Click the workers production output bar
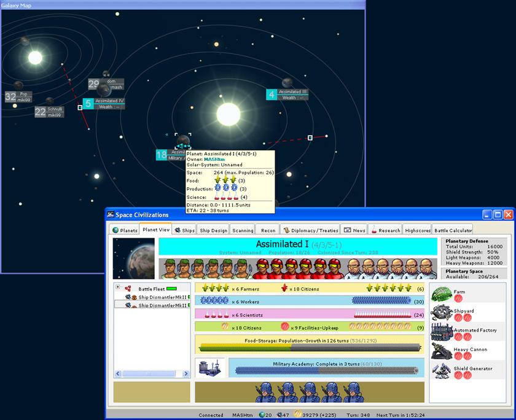 tap(381, 300)
